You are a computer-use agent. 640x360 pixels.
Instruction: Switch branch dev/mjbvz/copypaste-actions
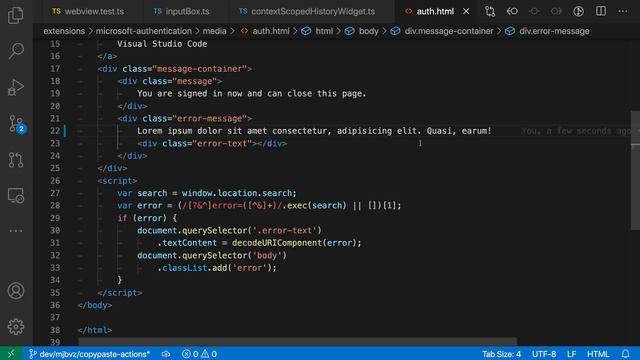89,354
